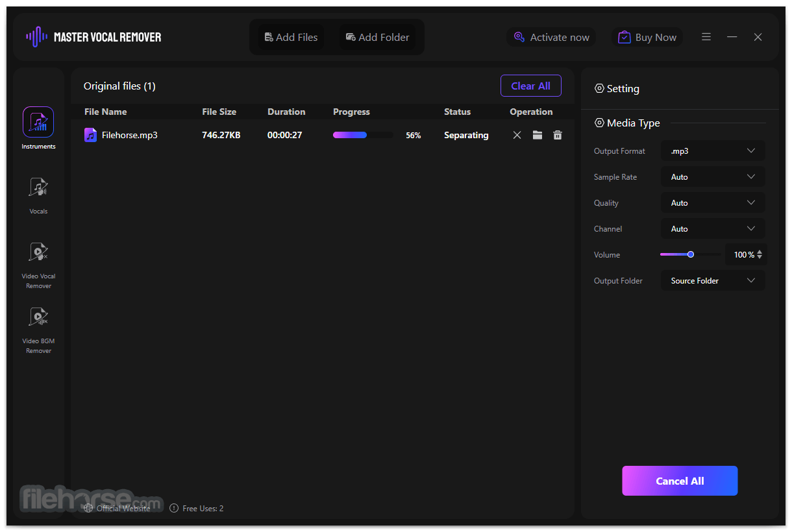Switch to the Vocals mode
Image resolution: width=792 pixels, height=532 pixels.
(x=38, y=195)
